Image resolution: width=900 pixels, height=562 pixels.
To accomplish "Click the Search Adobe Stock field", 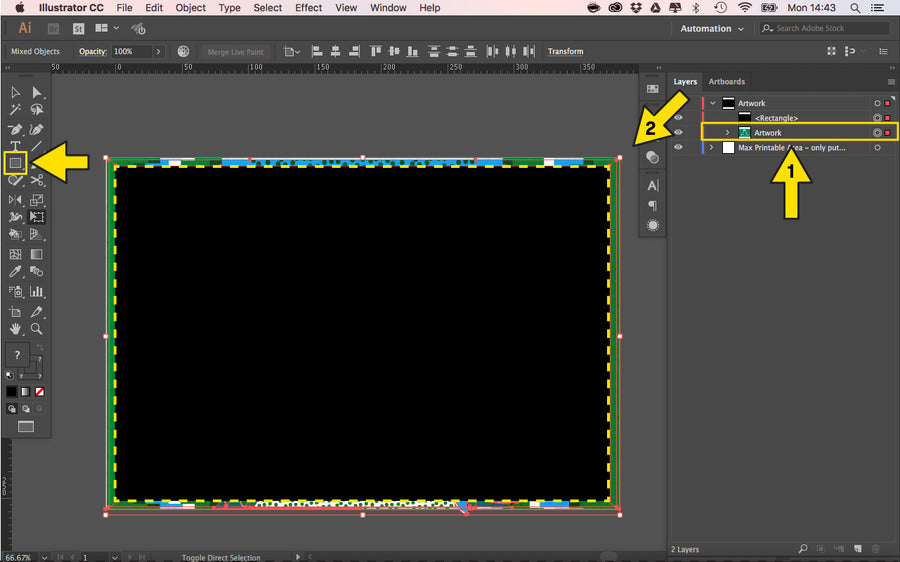I will 825,28.
